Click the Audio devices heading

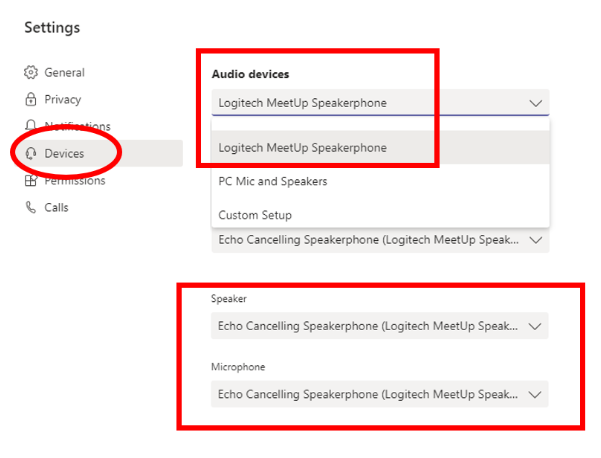click(x=250, y=74)
